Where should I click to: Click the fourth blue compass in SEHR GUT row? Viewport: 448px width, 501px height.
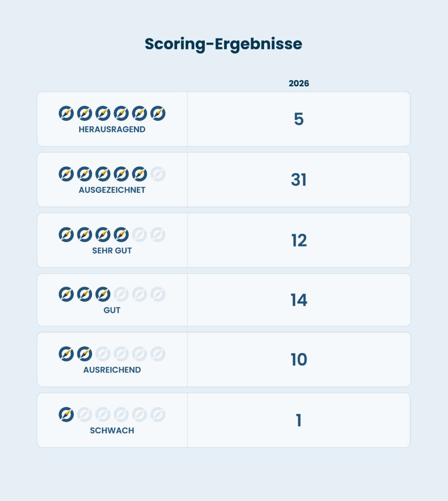point(121,235)
